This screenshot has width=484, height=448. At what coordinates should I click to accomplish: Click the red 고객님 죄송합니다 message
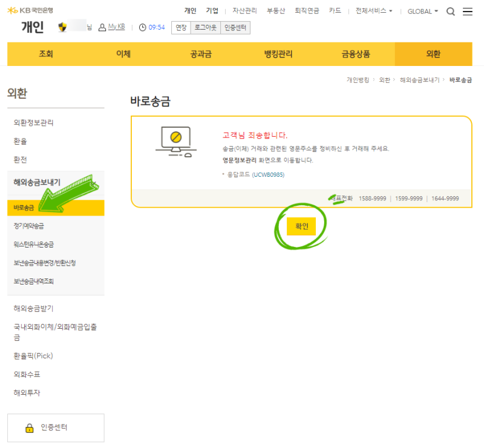(x=255, y=136)
